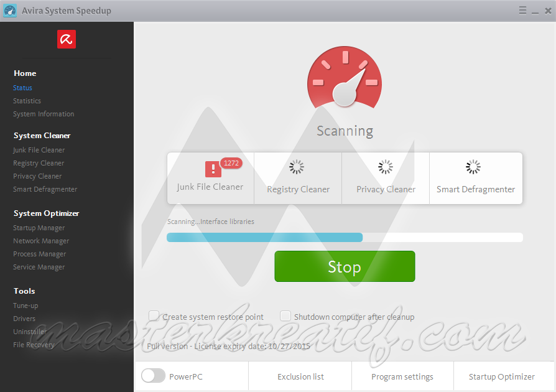Click the Smart Defragmenter loading spinner
The image size is (556, 392).
point(473,167)
